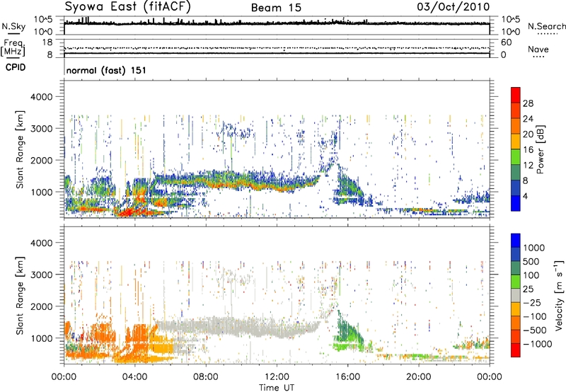Select the '28' power colorbar label
Image resolution: width=566 pixels, height=392 pixels.
click(528, 103)
